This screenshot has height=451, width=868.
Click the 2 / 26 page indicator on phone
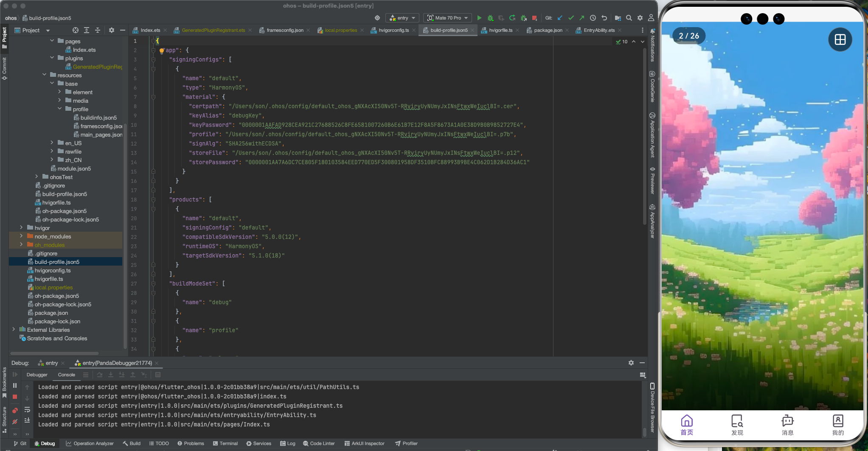[x=689, y=36]
